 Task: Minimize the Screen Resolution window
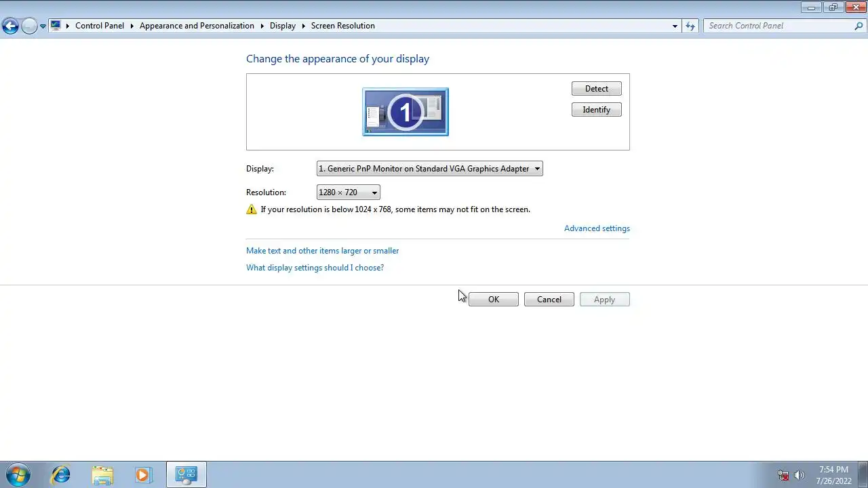click(811, 7)
